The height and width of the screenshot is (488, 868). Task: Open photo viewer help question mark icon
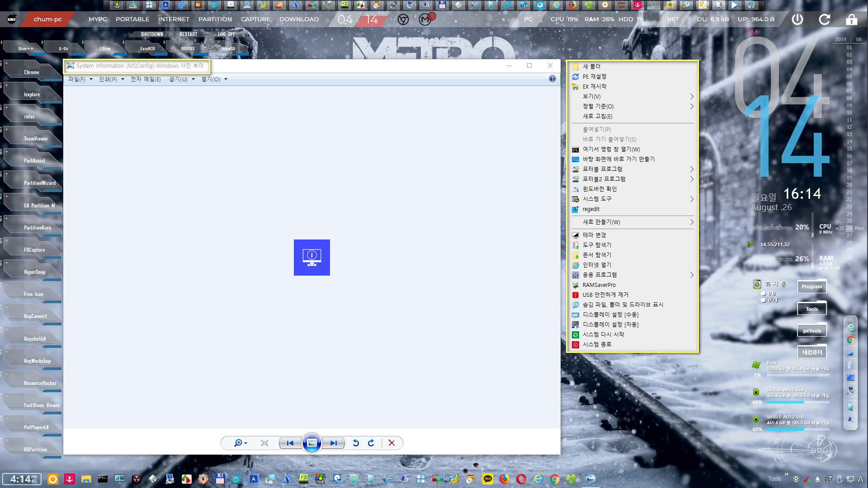[552, 79]
